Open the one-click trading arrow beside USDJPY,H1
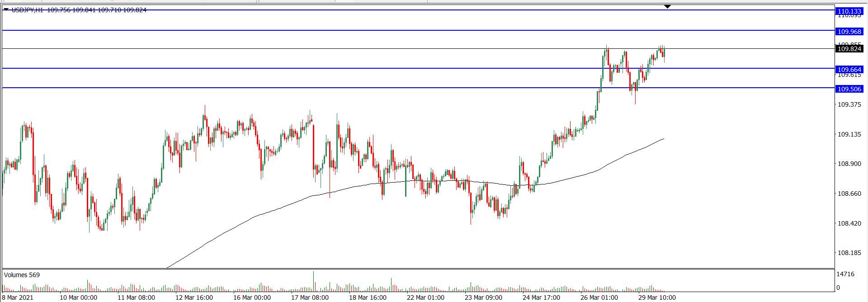The image size is (868, 302). pos(6,9)
